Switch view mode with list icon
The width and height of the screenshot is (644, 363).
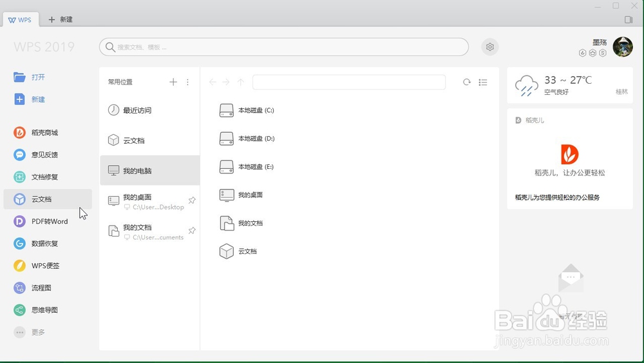click(483, 83)
